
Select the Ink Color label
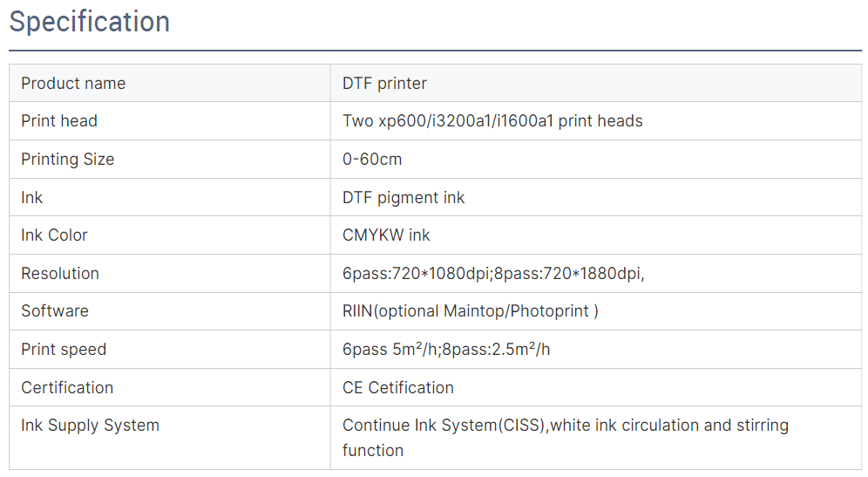point(54,235)
